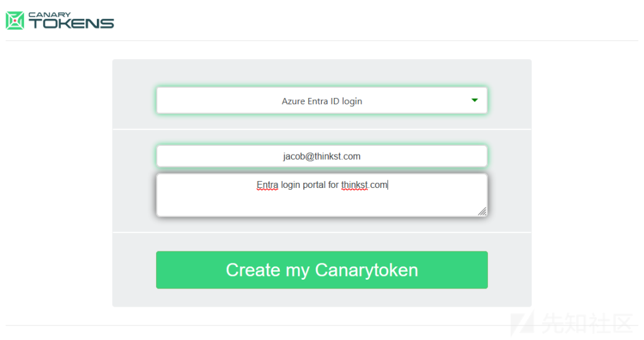Click the 'Canarytoken' word on green button
This screenshot has width=644, height=340.
point(367,270)
